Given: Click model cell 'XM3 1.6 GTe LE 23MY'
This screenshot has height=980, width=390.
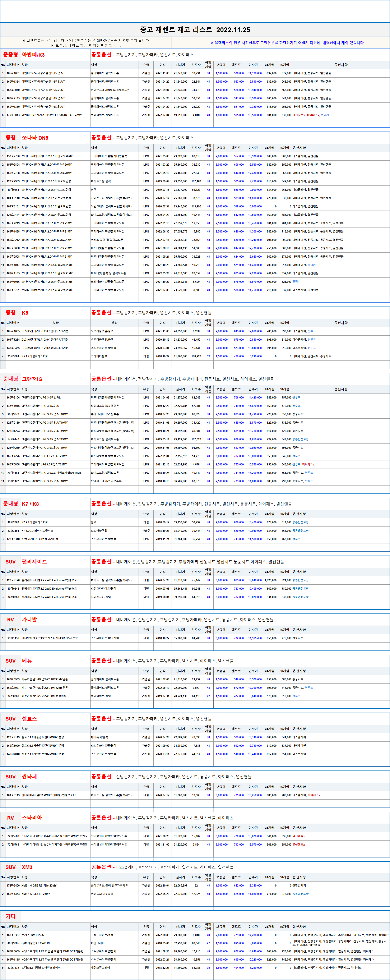Looking at the screenshot, I should 36,894.
